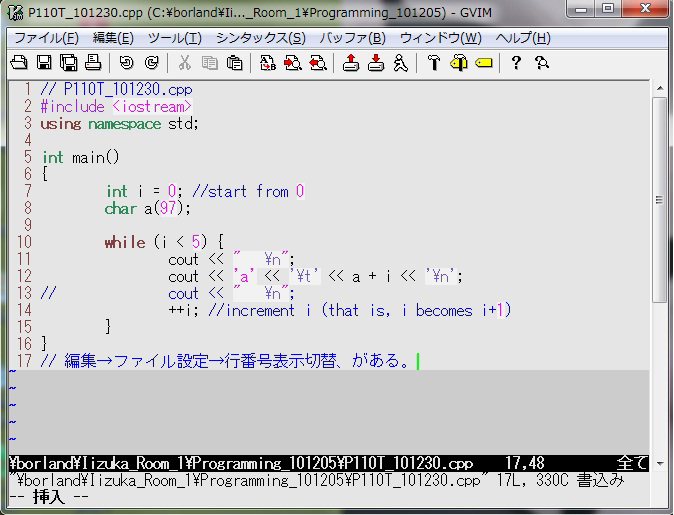This screenshot has height=515, width=674.
Task: Redo the change with the toolbar icon
Action: [151, 63]
